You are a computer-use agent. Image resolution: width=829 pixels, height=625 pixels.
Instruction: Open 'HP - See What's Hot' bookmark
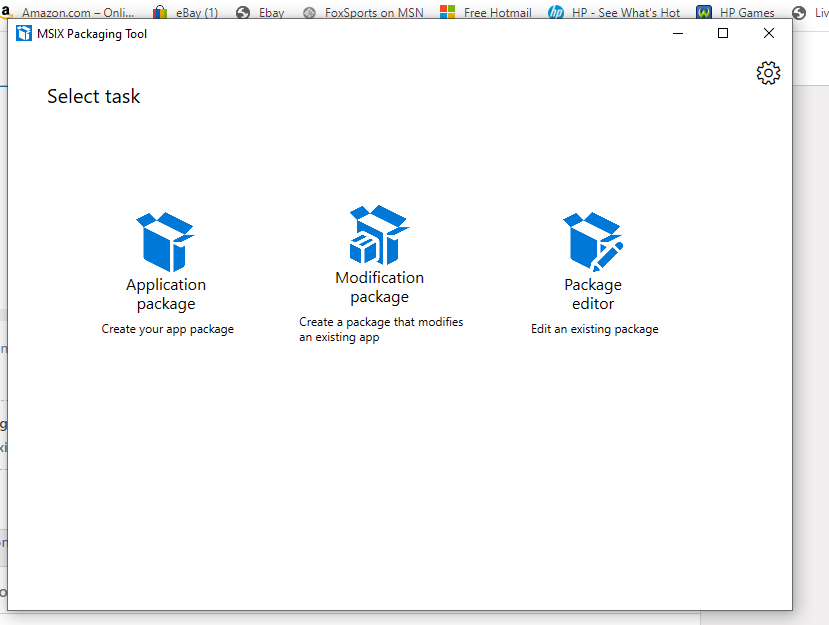(614, 12)
